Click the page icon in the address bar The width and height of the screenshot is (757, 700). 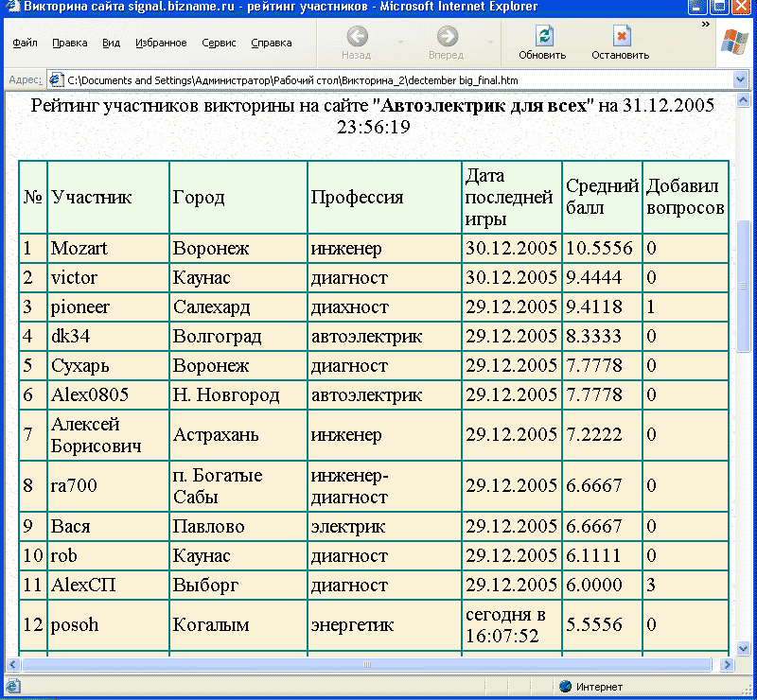pyautogui.click(x=57, y=79)
